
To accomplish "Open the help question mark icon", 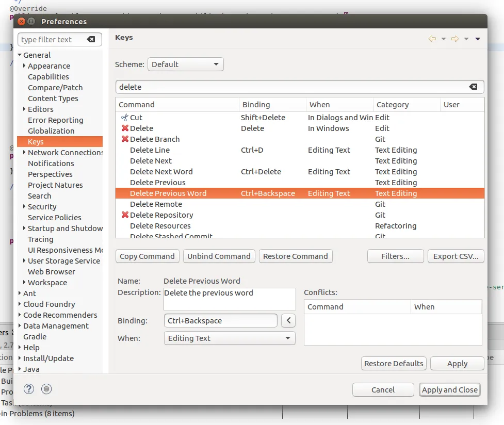I will [29, 389].
